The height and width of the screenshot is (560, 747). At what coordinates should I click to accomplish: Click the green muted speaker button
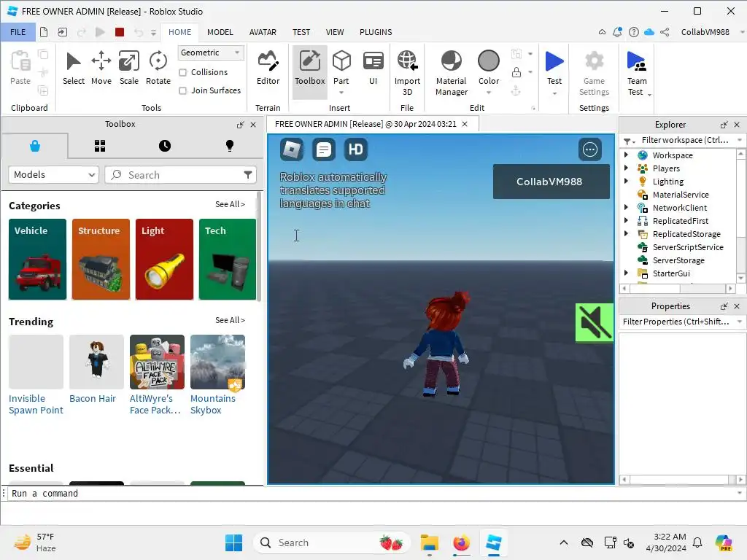[x=594, y=322]
